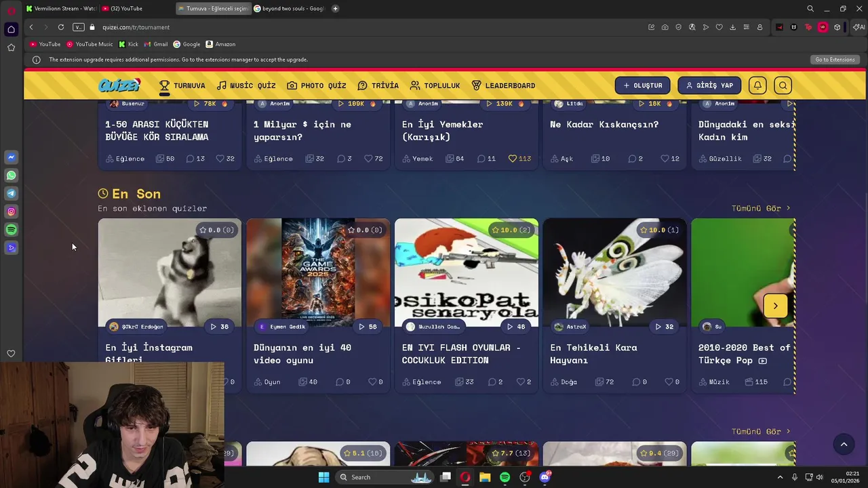Open File Explorer from the taskbar

tap(485, 477)
